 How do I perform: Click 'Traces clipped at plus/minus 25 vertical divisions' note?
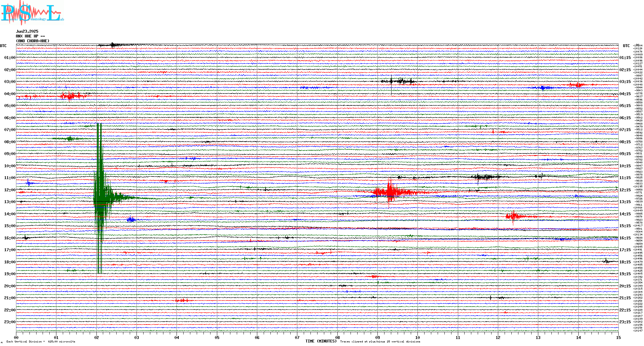(x=380, y=342)
